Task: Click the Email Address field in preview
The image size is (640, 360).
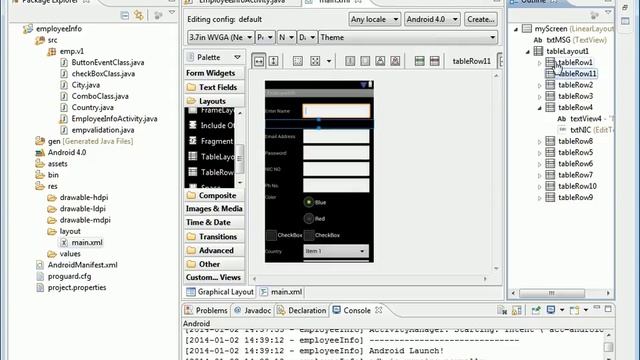Action: (336, 136)
